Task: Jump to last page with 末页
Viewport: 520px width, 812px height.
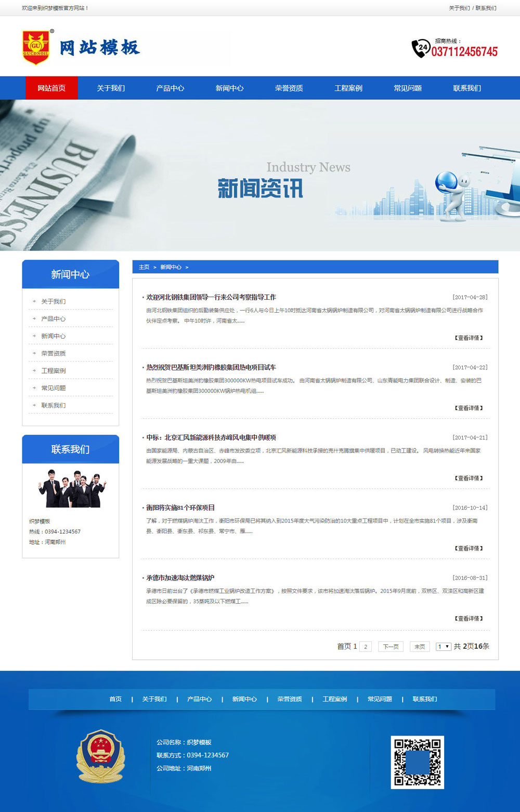Action: coord(420,646)
